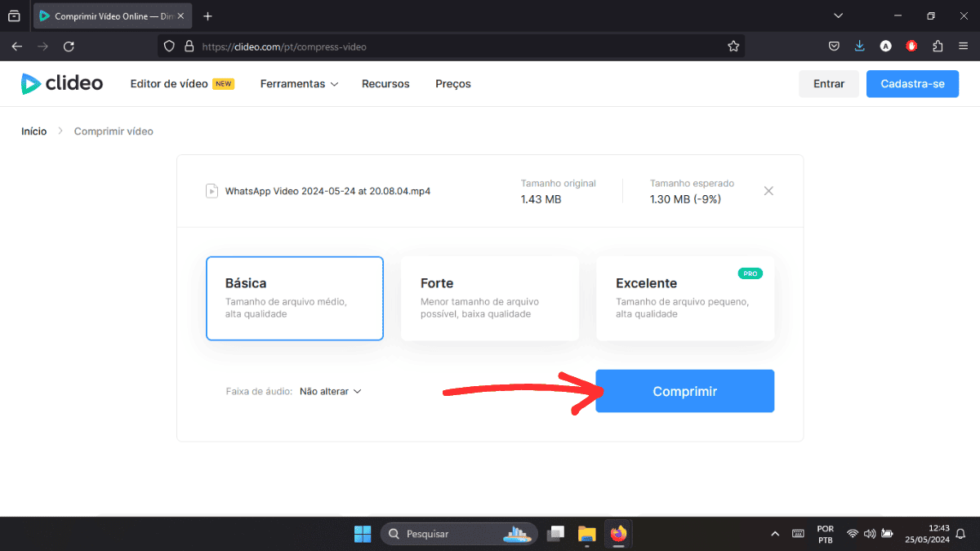Click the touch keyboard tray icon
Screen dimensions: 980x551
click(798, 534)
